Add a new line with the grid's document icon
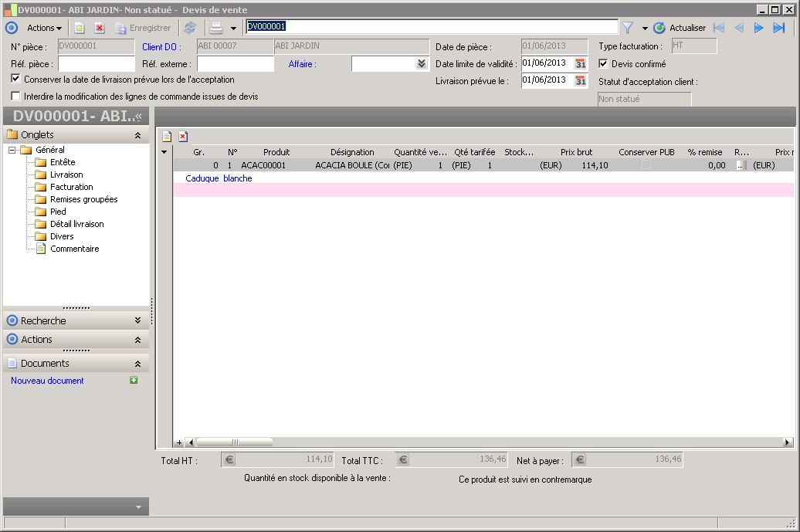 coord(166,137)
